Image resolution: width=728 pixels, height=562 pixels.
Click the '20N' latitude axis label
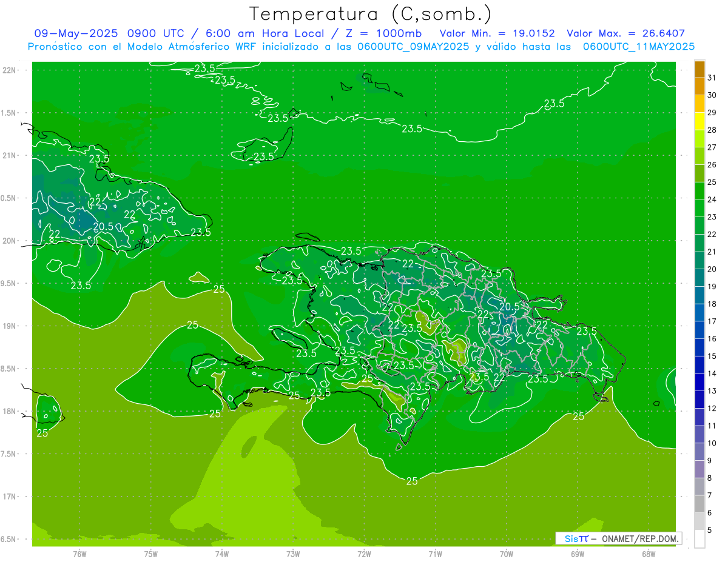[10, 241]
